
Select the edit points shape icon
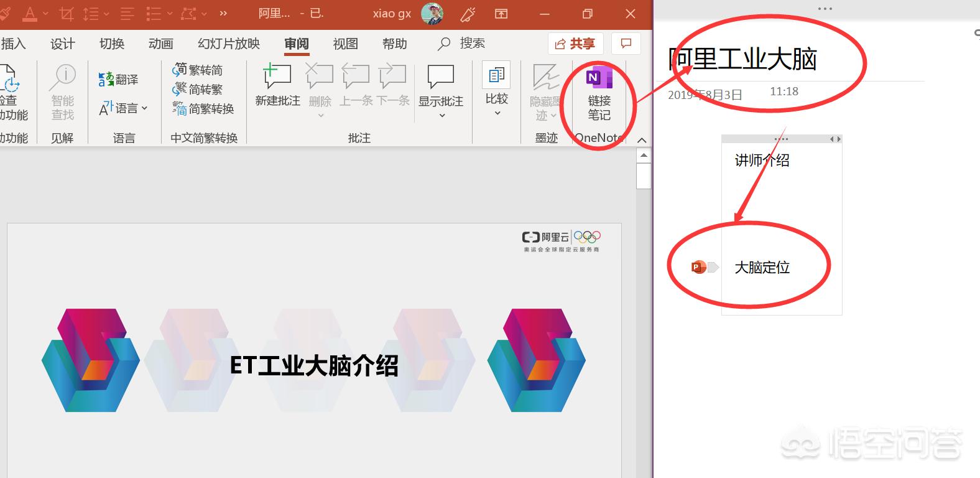coord(188,13)
